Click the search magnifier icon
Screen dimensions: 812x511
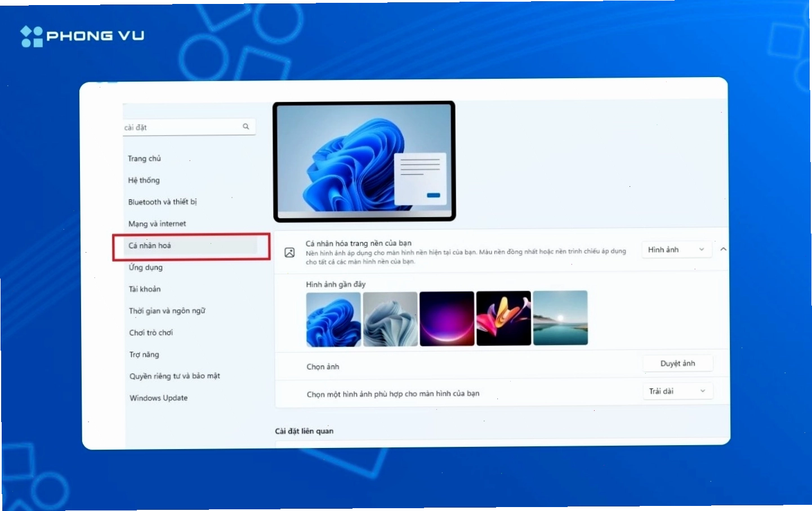246,127
